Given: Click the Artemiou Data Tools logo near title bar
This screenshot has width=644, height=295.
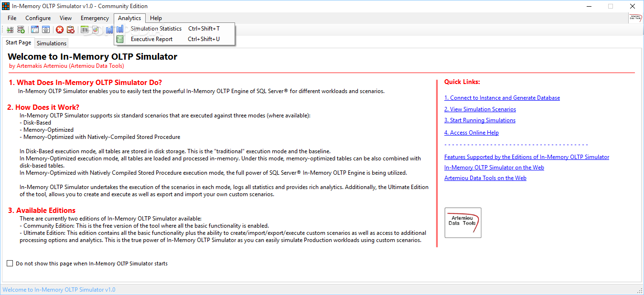Looking at the screenshot, I should pos(635,18).
